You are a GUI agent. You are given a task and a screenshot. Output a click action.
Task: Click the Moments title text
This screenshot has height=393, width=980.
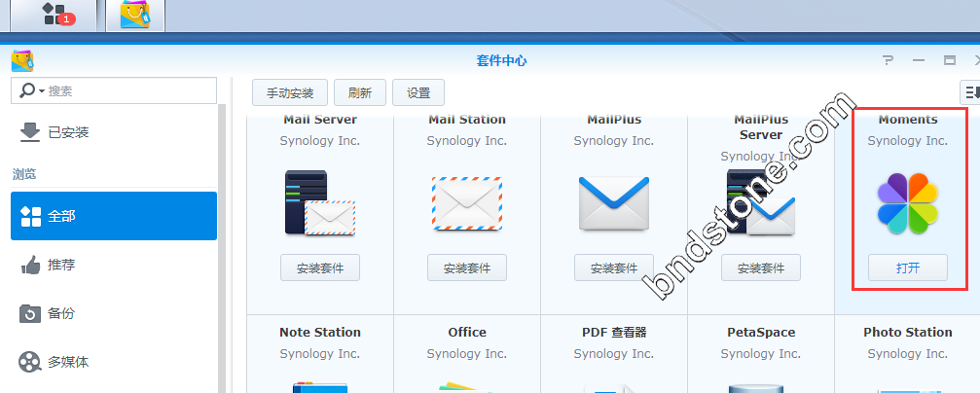click(908, 120)
